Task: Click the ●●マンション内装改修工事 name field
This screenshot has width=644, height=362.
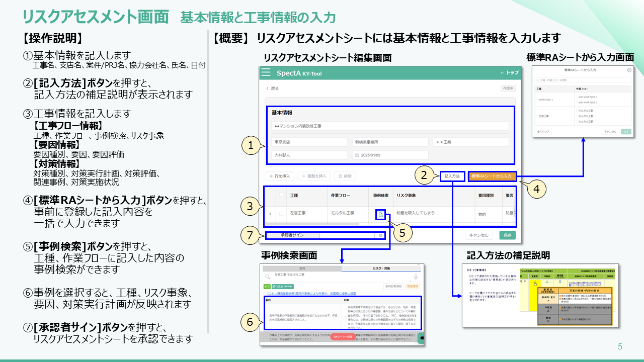Action: click(390, 126)
